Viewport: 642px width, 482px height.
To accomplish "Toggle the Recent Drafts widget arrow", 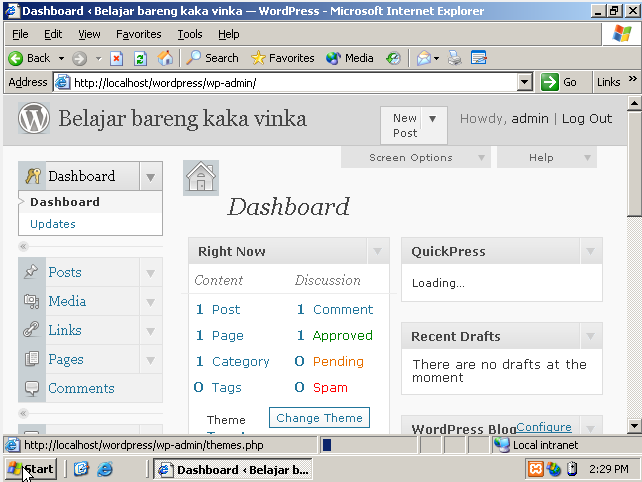I will (x=590, y=336).
